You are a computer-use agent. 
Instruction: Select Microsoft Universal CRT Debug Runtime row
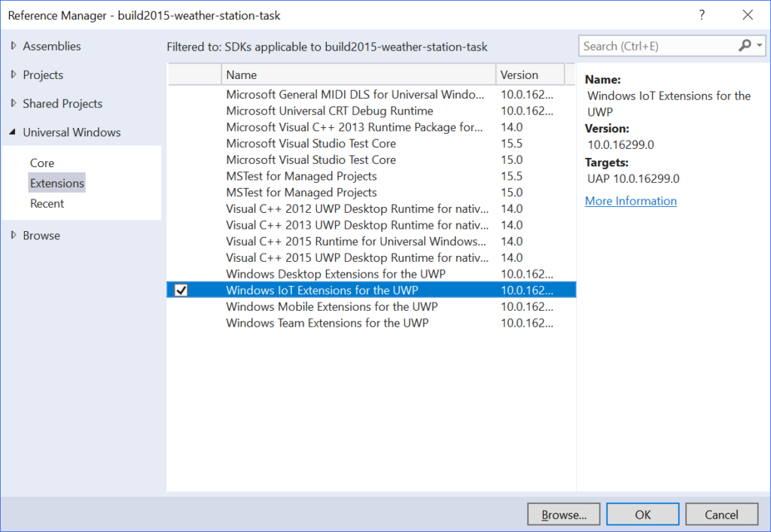coord(371,111)
